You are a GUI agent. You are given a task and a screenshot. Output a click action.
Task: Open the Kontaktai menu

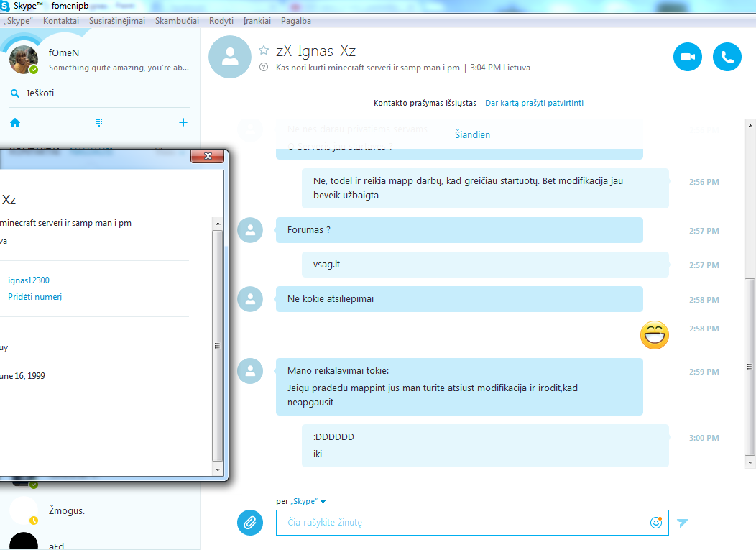tap(61, 21)
